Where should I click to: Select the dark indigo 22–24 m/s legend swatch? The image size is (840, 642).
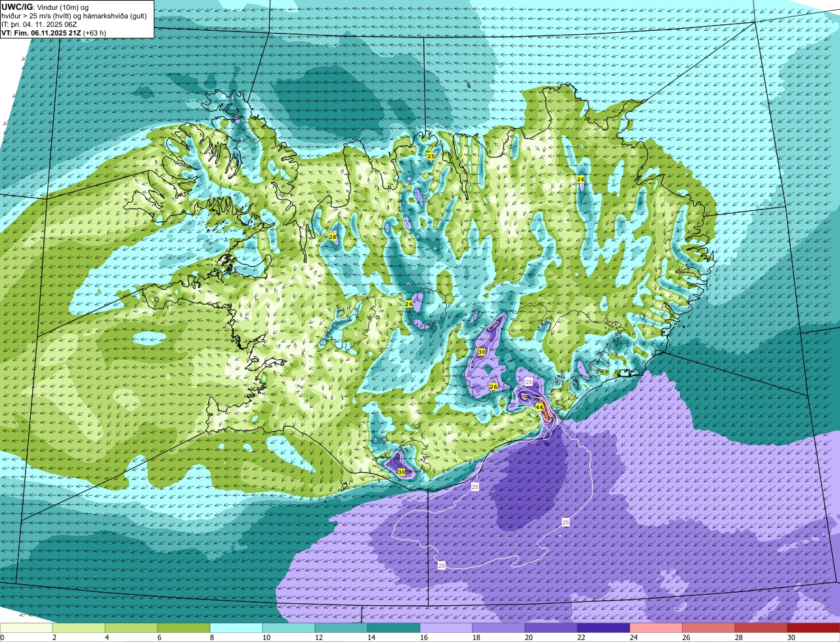pyautogui.click(x=604, y=628)
